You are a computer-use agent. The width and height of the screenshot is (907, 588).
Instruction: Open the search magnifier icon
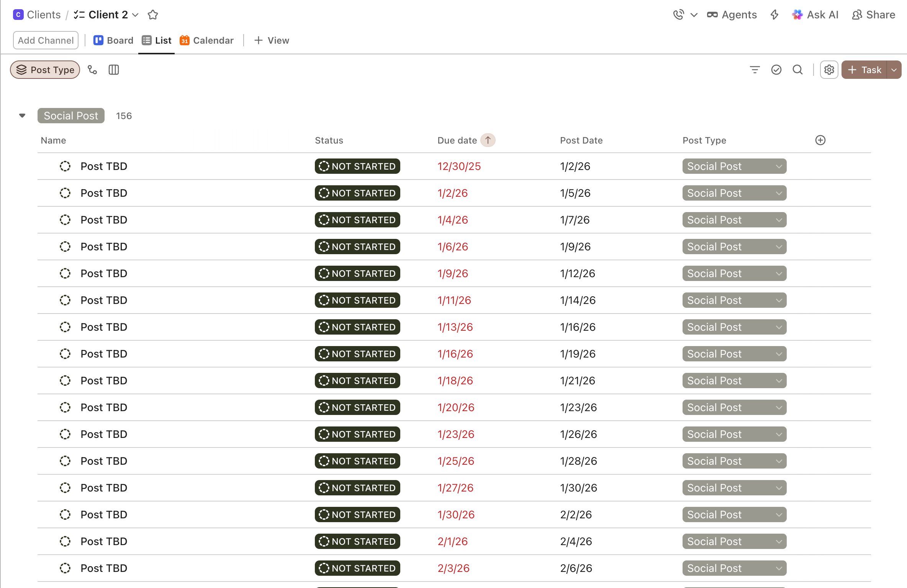click(798, 70)
